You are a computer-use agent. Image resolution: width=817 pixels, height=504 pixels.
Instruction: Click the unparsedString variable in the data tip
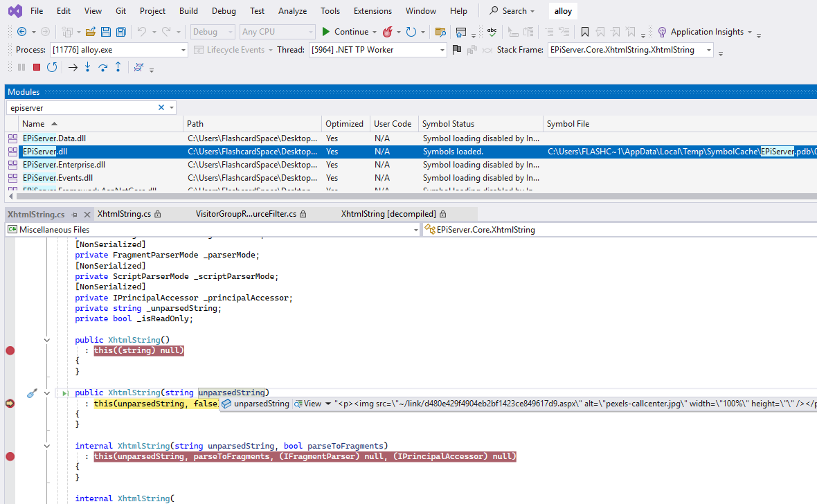261,404
